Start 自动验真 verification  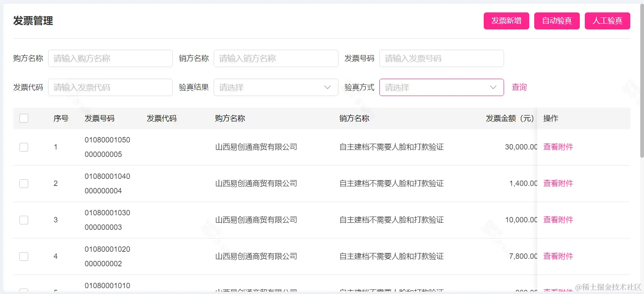pos(557,21)
